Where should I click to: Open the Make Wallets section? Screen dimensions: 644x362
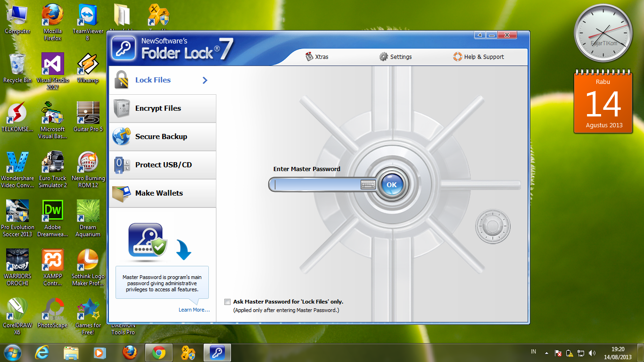click(x=162, y=193)
